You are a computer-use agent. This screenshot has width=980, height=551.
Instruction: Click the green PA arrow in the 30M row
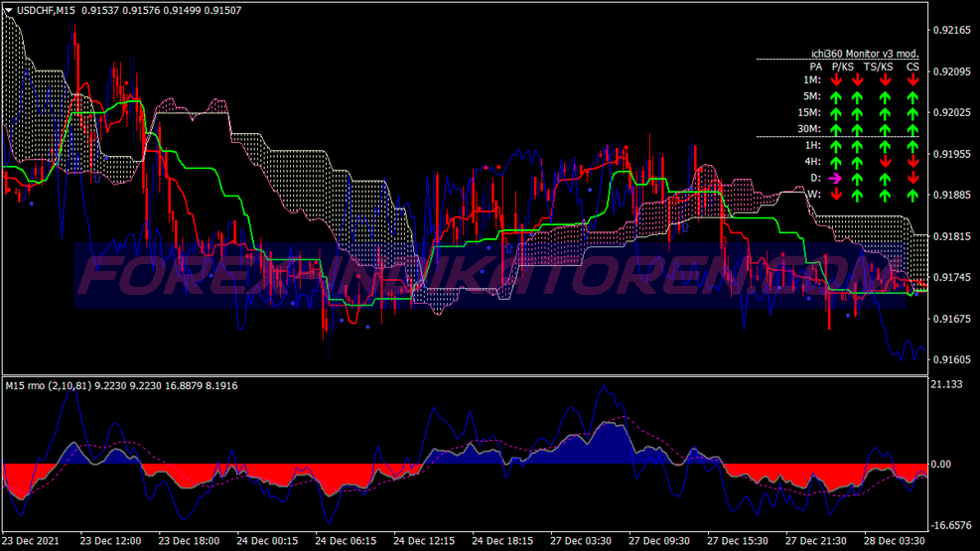(836, 129)
